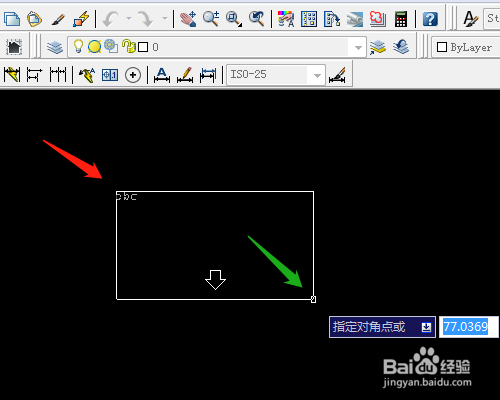Viewport: 500px width, 400px height.
Task: Toggle layer 0 on/off light bulb
Action: coord(78,46)
